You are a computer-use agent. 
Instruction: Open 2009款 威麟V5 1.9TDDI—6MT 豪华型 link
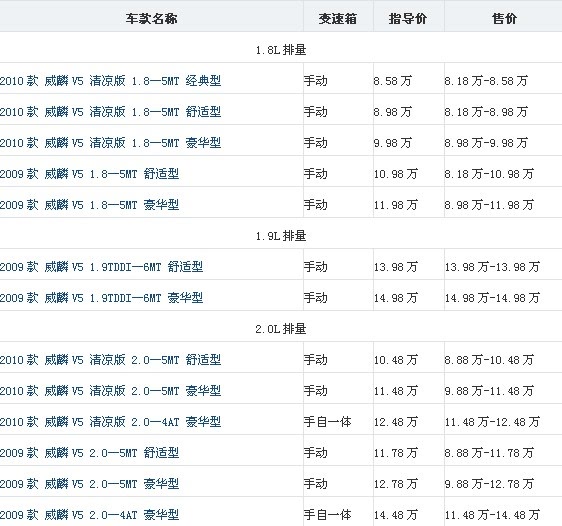101,298
